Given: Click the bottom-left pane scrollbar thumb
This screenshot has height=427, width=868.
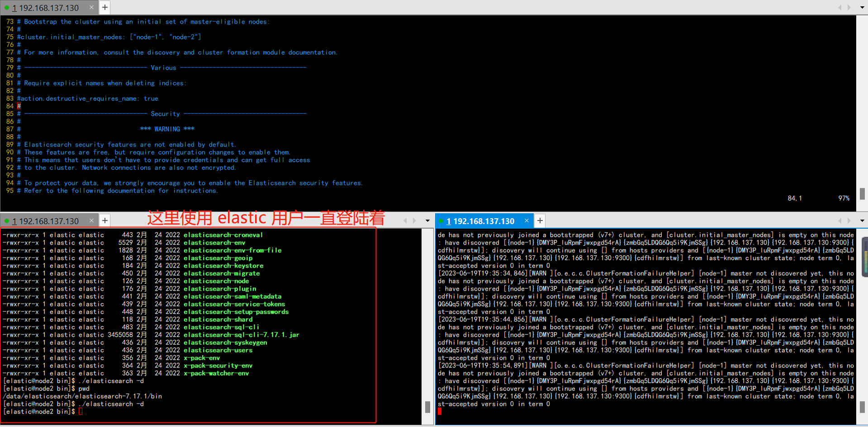Looking at the screenshot, I should 427,407.
